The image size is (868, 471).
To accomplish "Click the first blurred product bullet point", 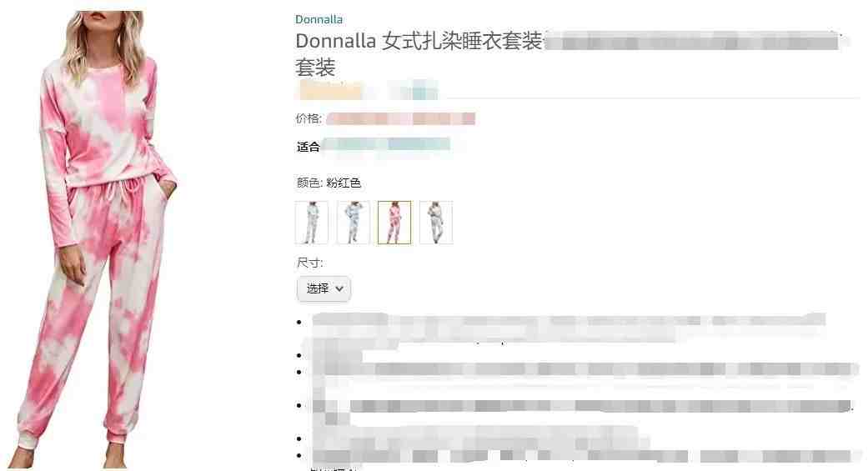I will point(569,328).
